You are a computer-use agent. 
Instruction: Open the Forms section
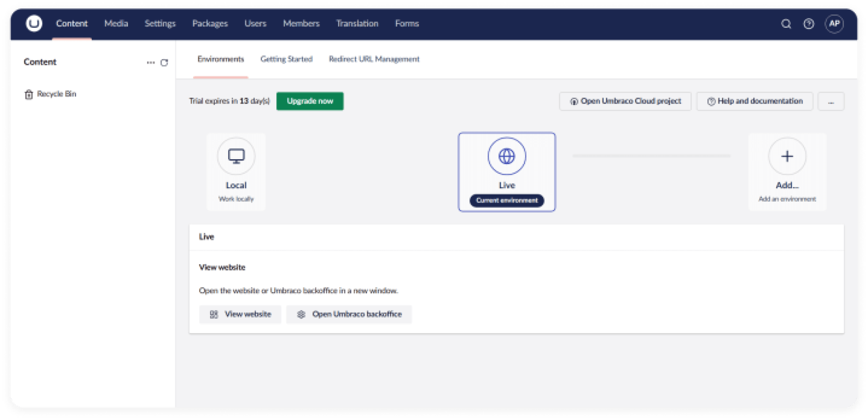coord(407,23)
